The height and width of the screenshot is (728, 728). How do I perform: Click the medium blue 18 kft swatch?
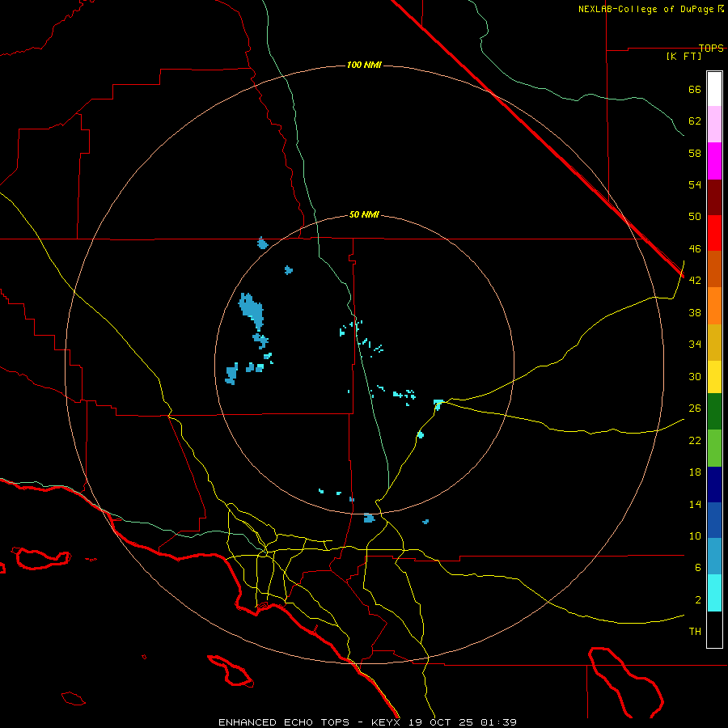(x=714, y=520)
